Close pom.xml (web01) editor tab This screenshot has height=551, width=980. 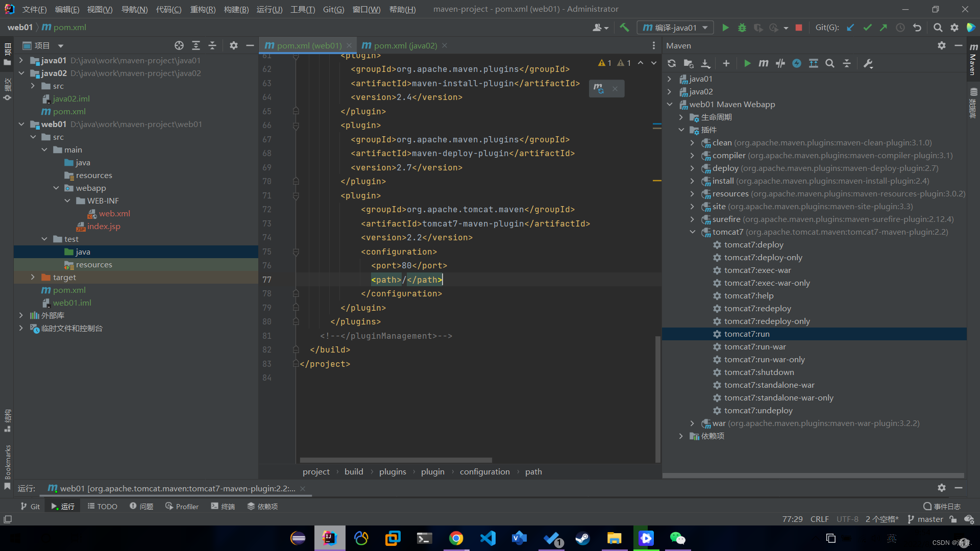pos(349,45)
